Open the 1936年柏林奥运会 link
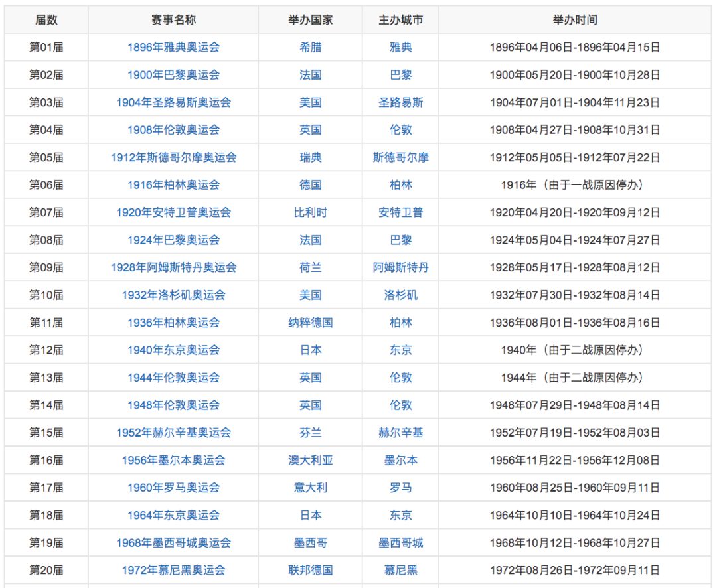The height and width of the screenshot is (588, 717). (x=173, y=323)
